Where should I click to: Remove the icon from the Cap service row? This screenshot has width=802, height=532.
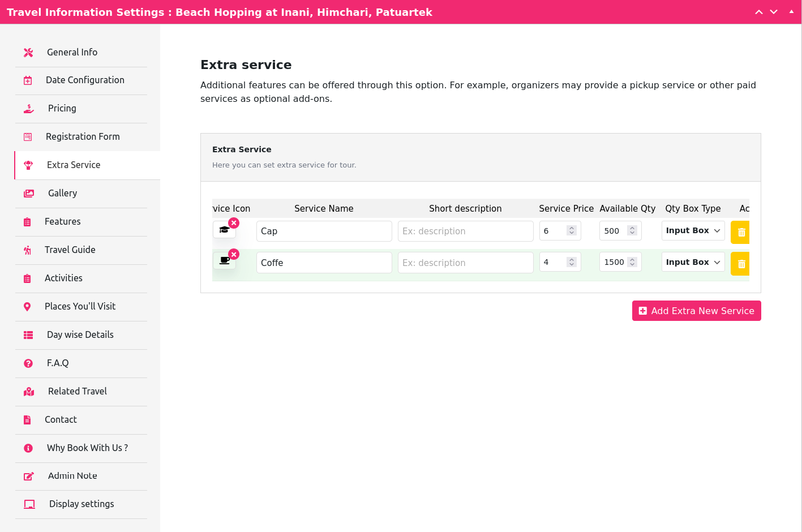(x=234, y=223)
